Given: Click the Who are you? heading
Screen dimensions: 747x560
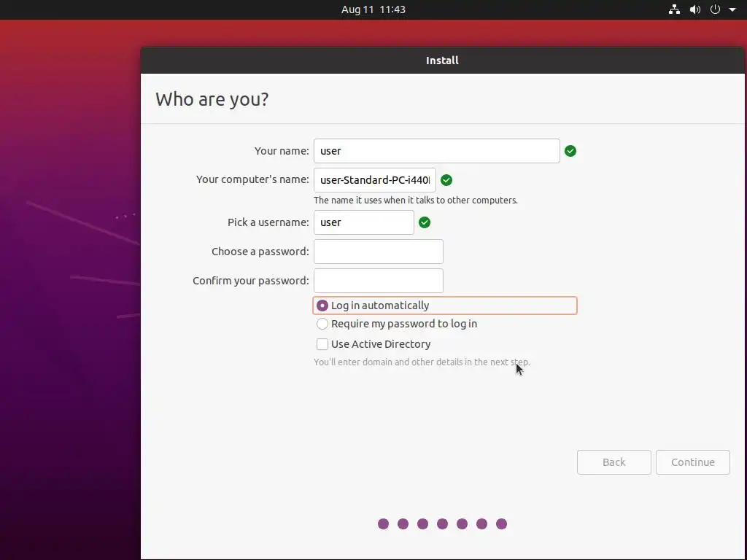Looking at the screenshot, I should coord(212,99).
